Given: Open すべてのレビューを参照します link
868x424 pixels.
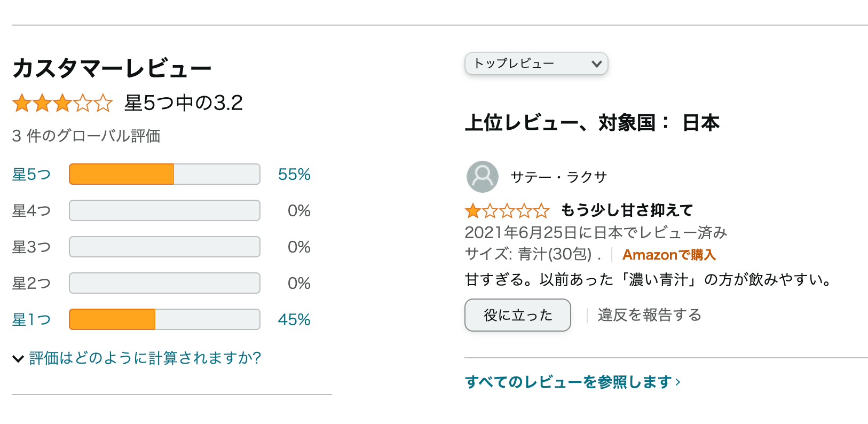Looking at the screenshot, I should 573,382.
